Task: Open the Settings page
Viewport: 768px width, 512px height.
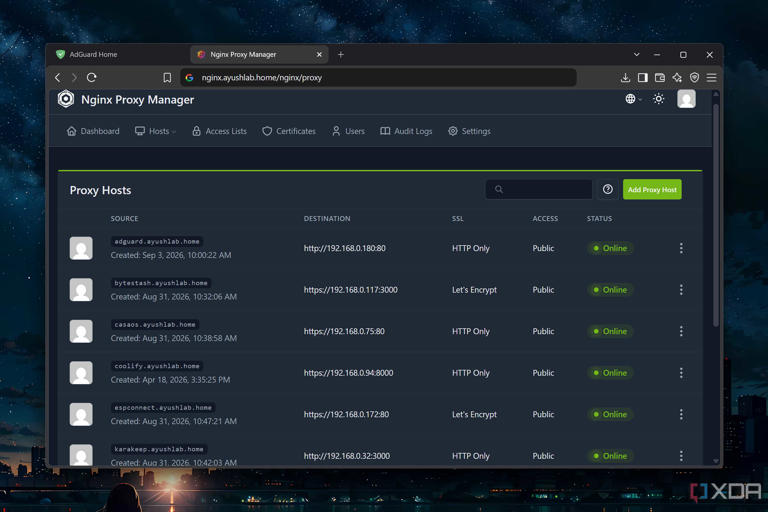Action: [469, 131]
